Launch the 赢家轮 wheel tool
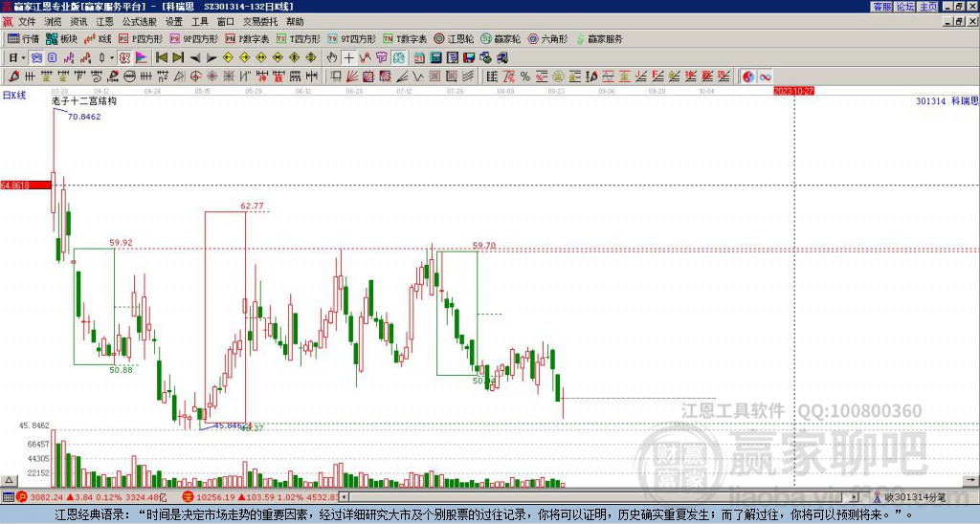The height and width of the screenshot is (524, 980). pos(501,38)
